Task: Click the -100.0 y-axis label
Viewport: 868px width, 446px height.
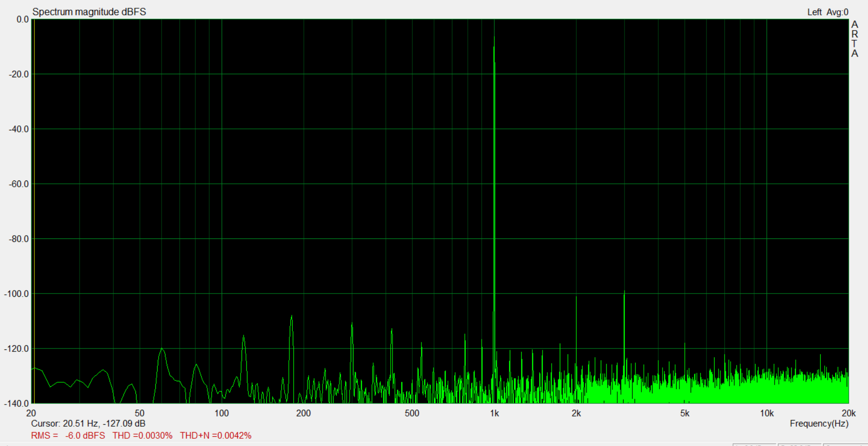Action: (17, 294)
